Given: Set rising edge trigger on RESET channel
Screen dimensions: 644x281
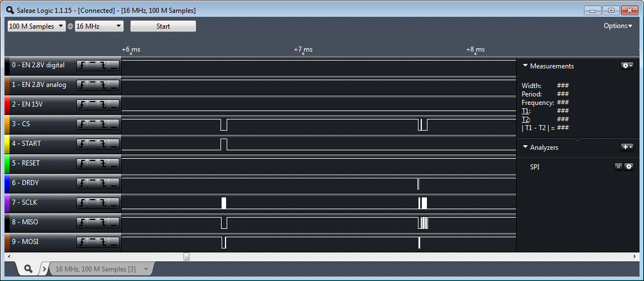Looking at the screenshot, I should (x=82, y=164).
